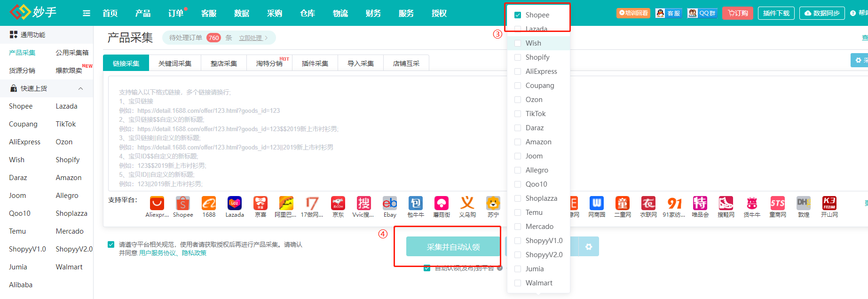
Task: Click the 培训回看 button
Action: (633, 13)
